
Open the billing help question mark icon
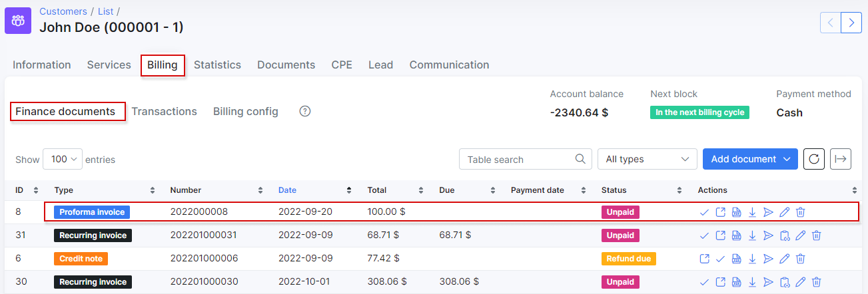[x=305, y=111]
